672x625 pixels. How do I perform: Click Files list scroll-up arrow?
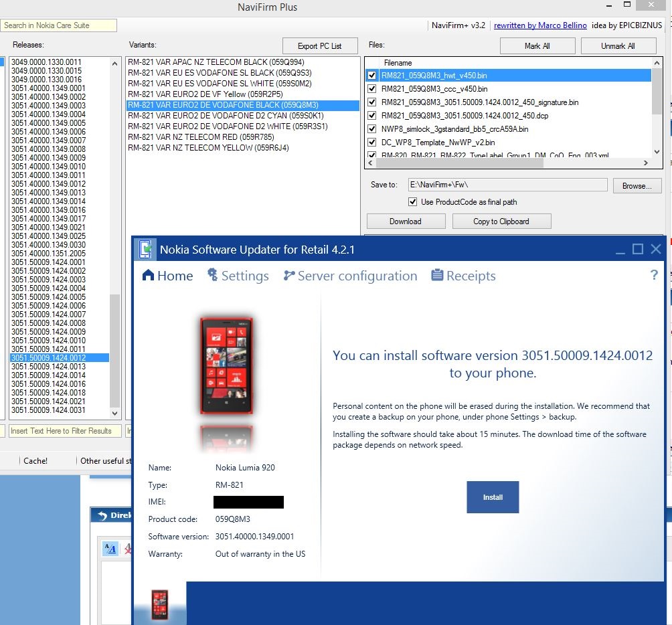657,63
